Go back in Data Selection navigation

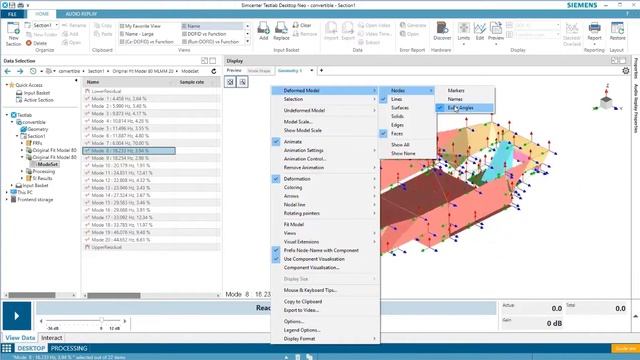(8, 71)
